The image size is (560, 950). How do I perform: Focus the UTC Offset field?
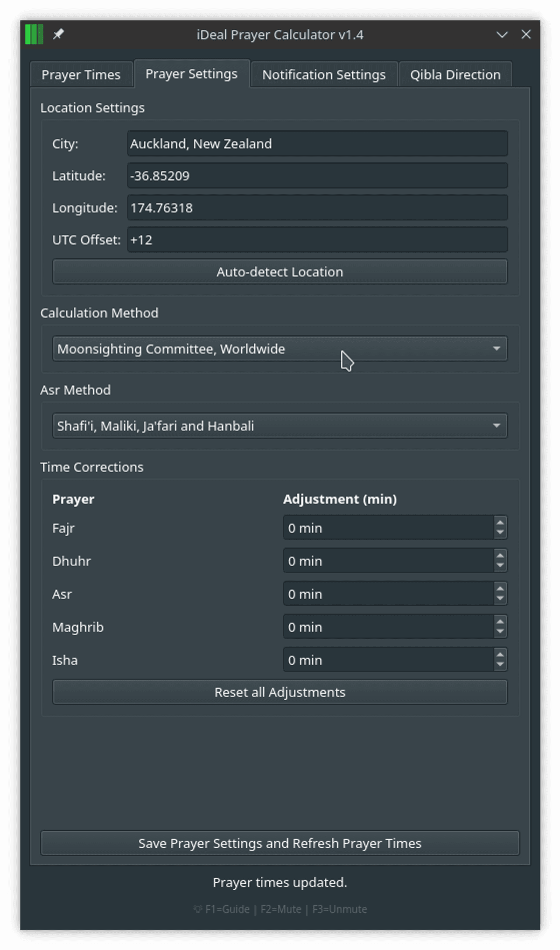pos(317,240)
